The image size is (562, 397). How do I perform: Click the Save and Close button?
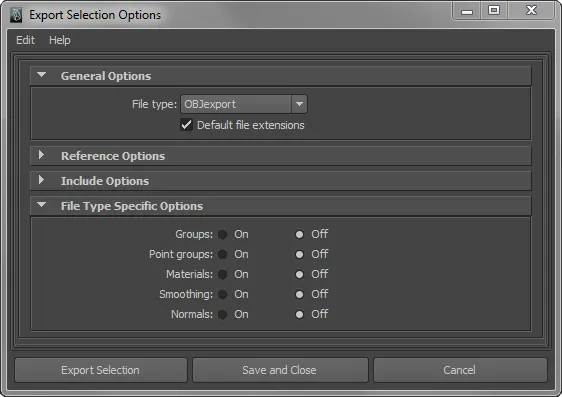coord(280,370)
